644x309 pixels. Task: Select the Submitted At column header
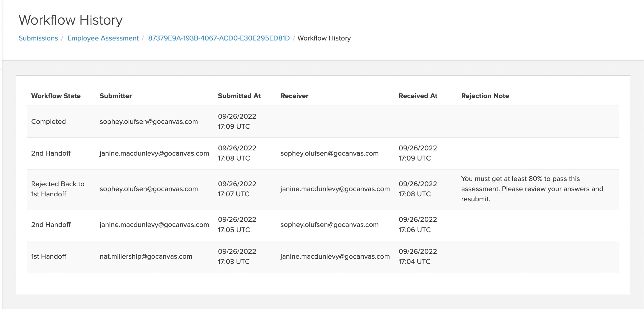click(239, 96)
